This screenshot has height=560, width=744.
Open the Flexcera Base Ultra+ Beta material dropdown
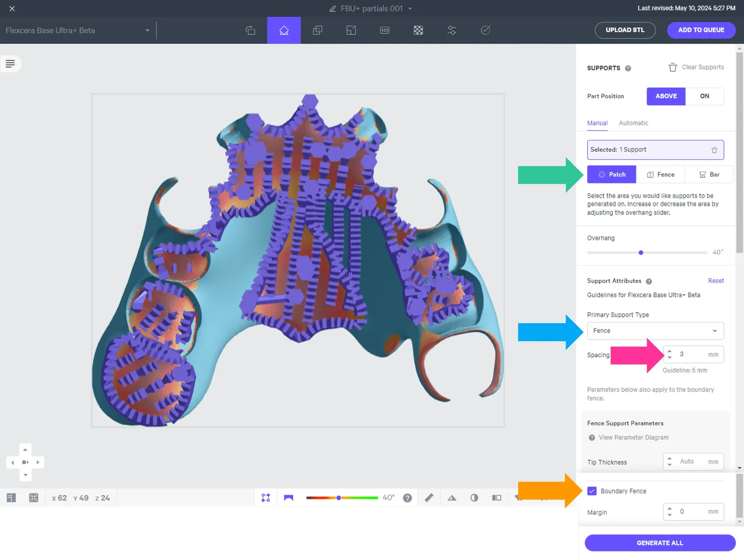(78, 31)
